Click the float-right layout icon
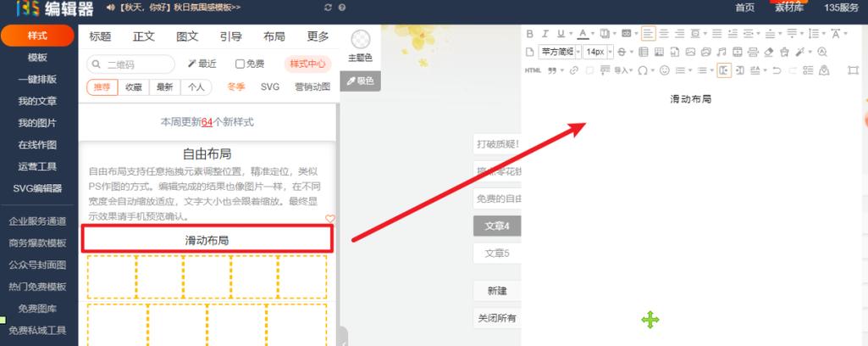 click(x=739, y=70)
